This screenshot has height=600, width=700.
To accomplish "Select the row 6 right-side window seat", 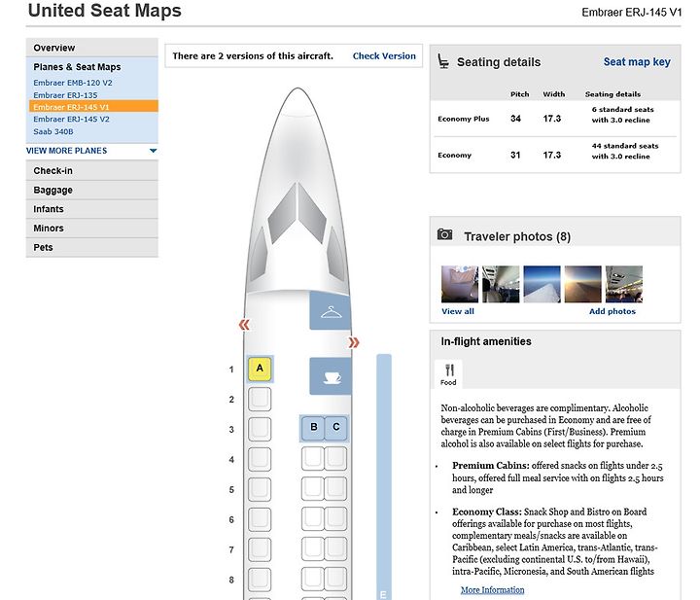I will click(x=335, y=518).
